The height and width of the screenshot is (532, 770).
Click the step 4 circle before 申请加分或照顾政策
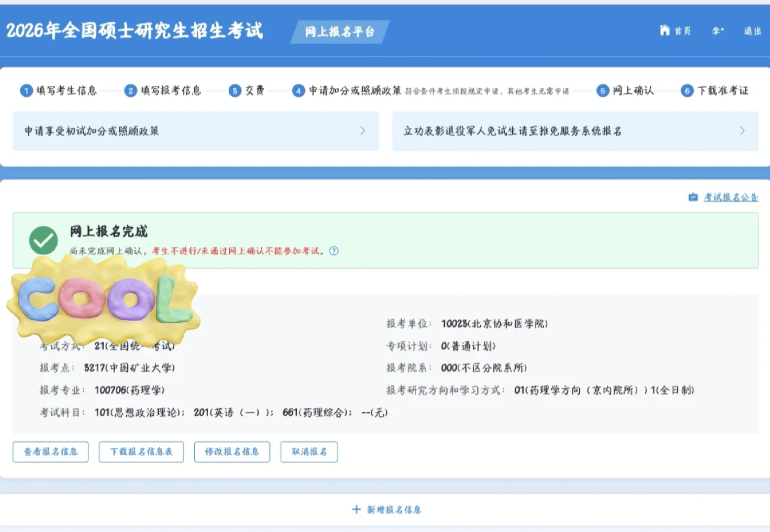pos(298,91)
